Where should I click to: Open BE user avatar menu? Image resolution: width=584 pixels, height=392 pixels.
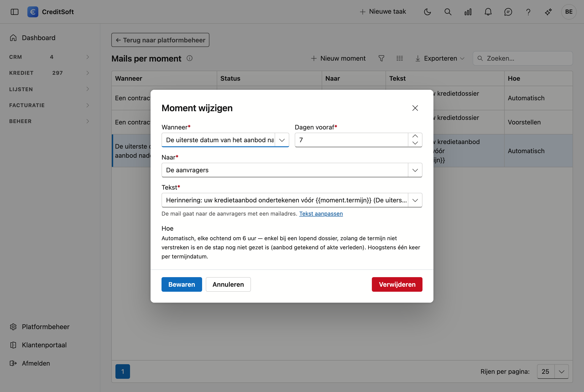point(568,12)
